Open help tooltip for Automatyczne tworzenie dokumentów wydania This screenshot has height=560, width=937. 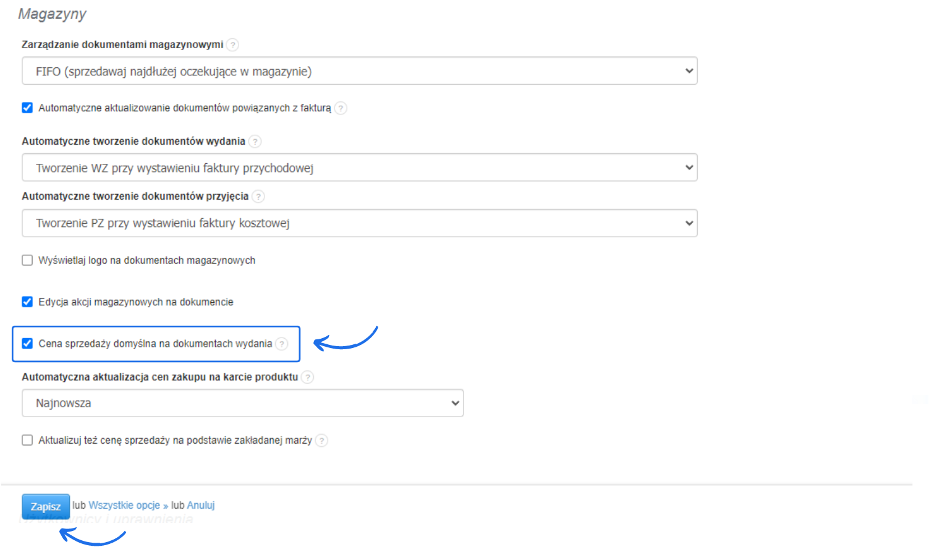255,142
